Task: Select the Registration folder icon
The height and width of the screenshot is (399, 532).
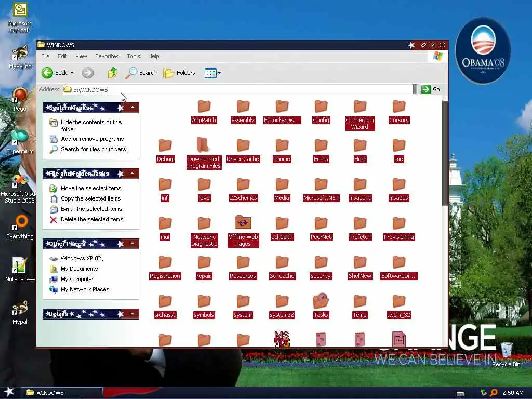Action: [x=165, y=262]
